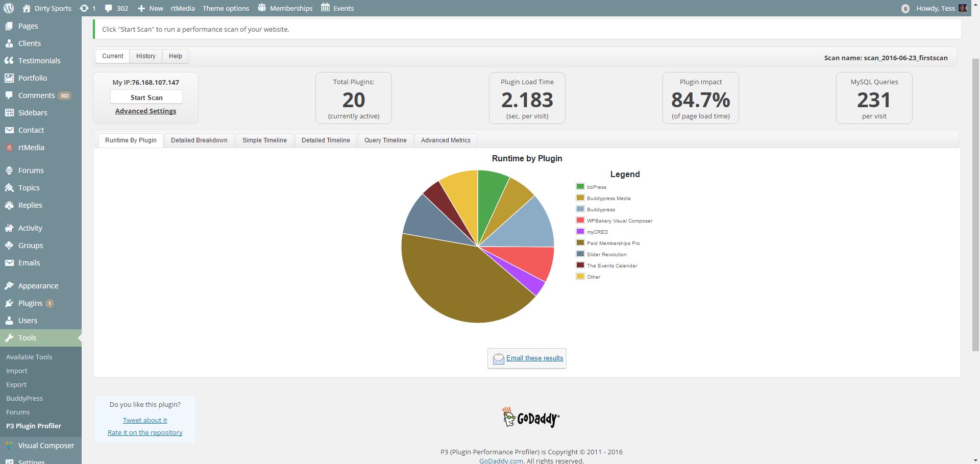This screenshot has width=980, height=464.
Task: Click the Pages sidebar icon
Action: click(9, 26)
